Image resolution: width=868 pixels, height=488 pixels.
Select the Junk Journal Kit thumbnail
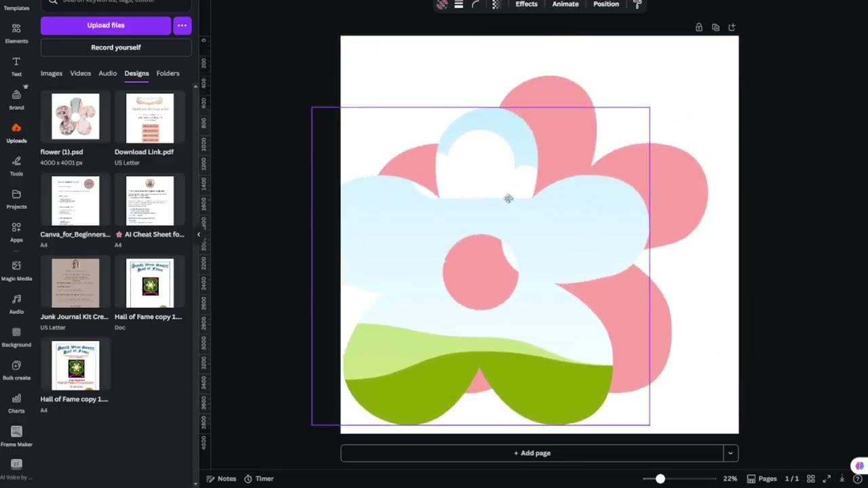click(75, 283)
